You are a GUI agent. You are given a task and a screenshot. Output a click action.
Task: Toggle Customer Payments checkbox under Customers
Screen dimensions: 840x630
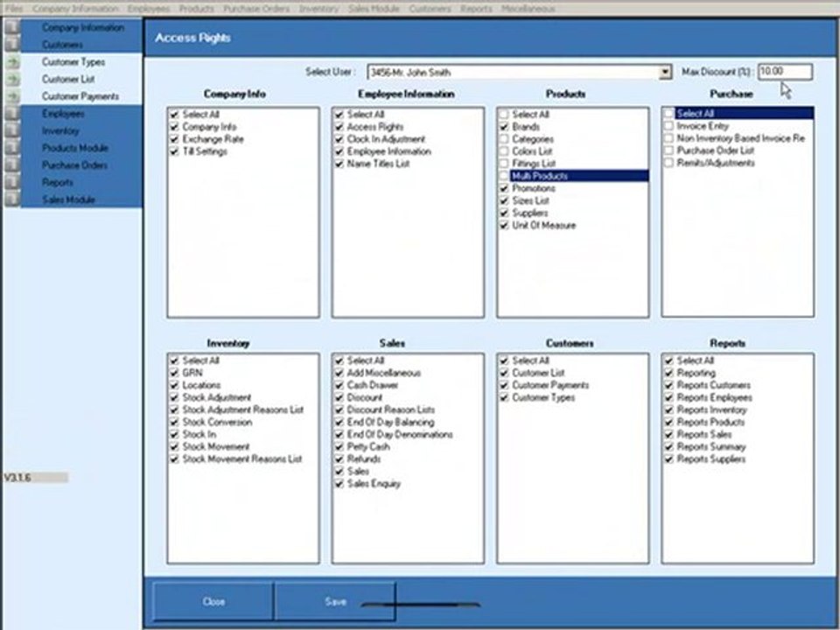coord(504,385)
